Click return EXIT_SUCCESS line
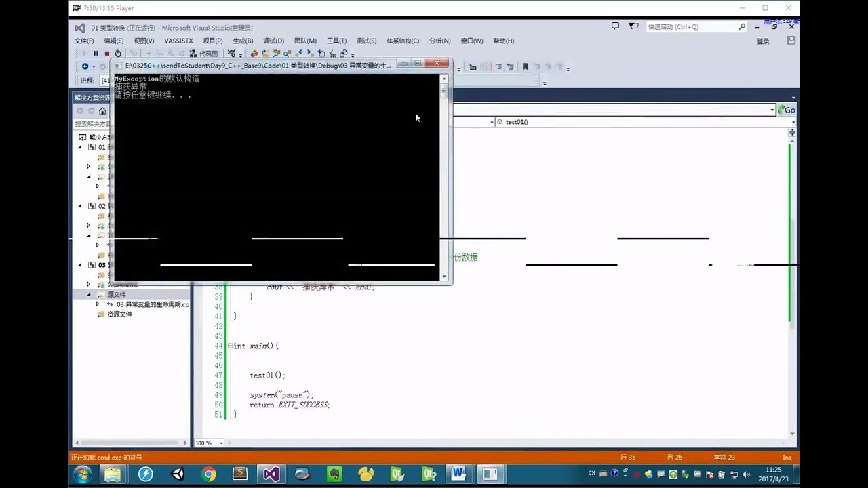The image size is (868, 488). pos(289,405)
